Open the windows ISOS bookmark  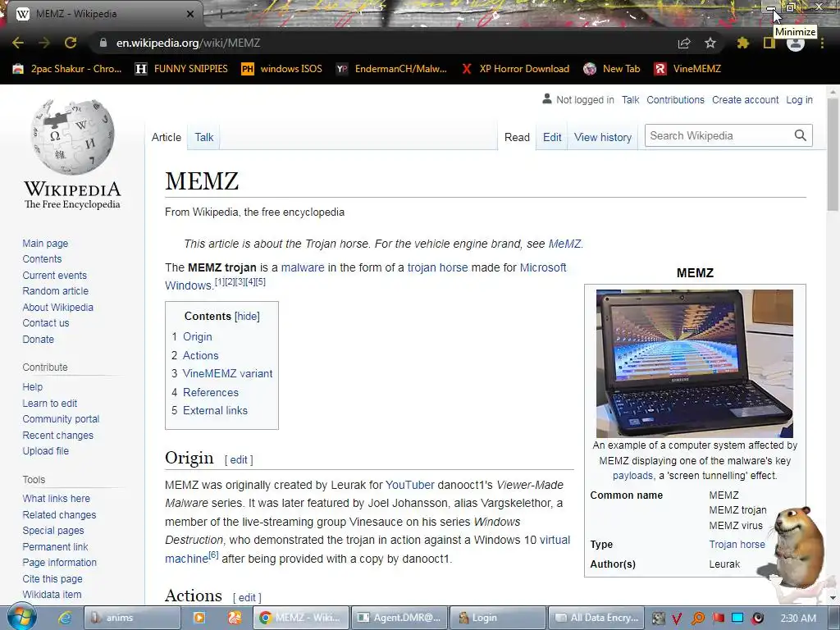pos(282,69)
